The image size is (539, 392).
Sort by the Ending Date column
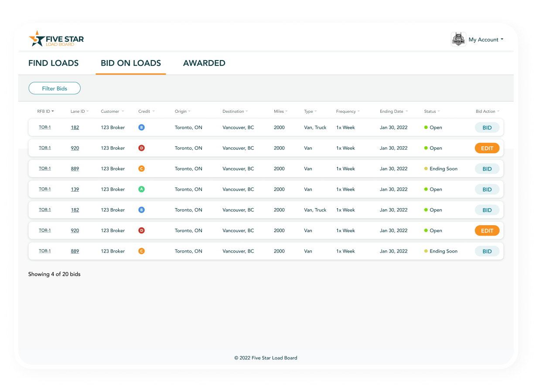pos(393,112)
